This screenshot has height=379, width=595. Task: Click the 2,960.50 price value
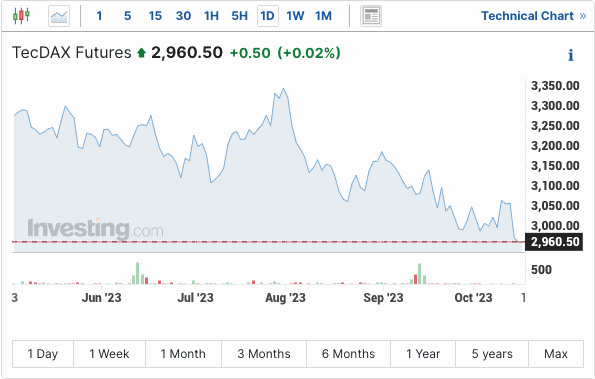187,53
